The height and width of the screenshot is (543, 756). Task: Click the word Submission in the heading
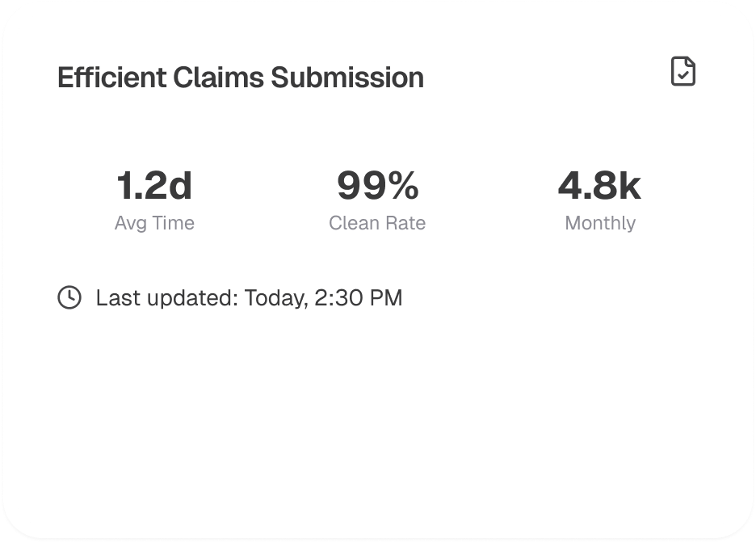tap(347, 78)
